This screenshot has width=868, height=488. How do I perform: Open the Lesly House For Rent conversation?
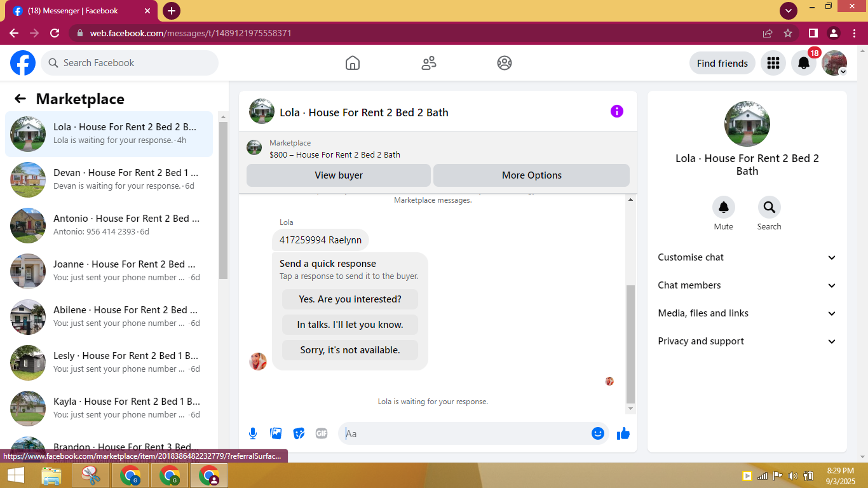coord(109,362)
